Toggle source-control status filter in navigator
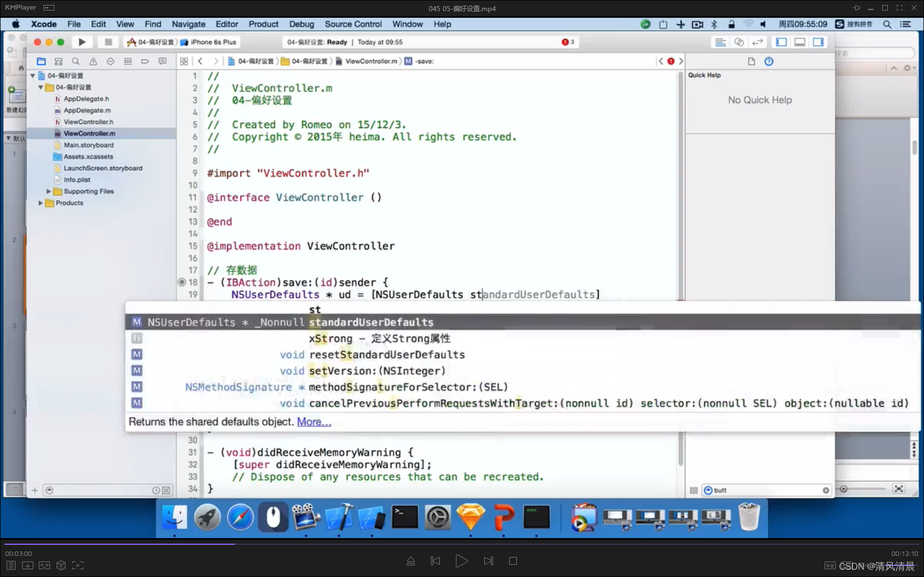This screenshot has height=577, width=924. [x=166, y=490]
